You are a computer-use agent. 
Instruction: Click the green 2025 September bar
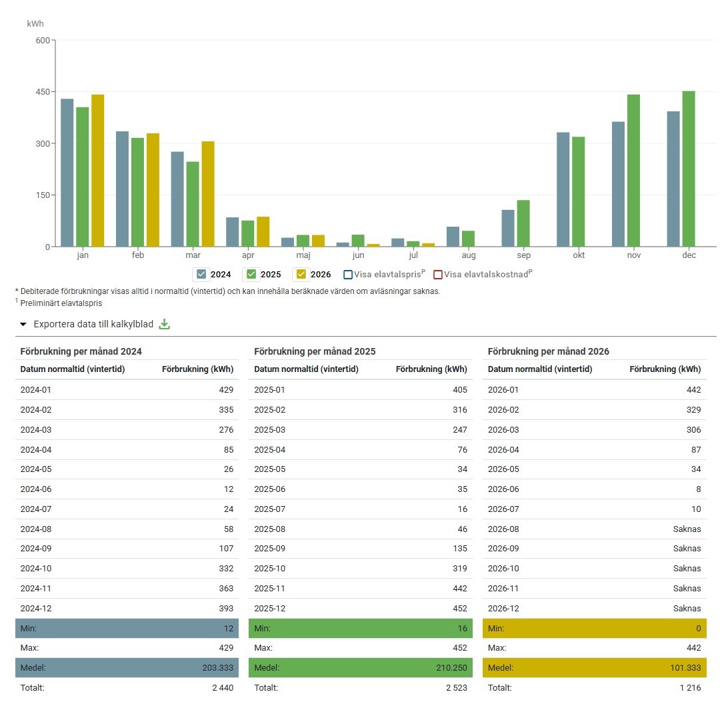click(523, 223)
